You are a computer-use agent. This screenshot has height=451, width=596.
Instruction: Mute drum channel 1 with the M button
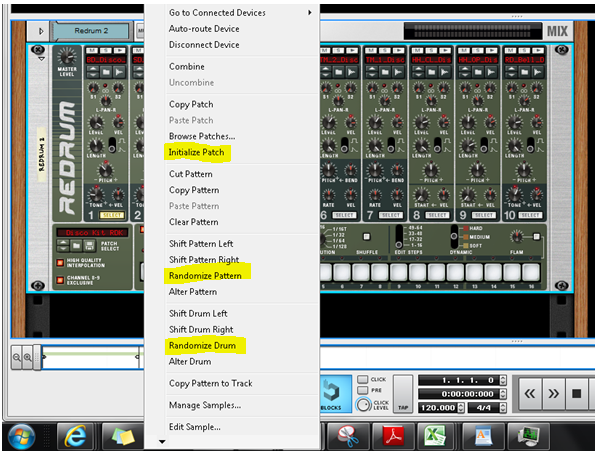pos(92,51)
